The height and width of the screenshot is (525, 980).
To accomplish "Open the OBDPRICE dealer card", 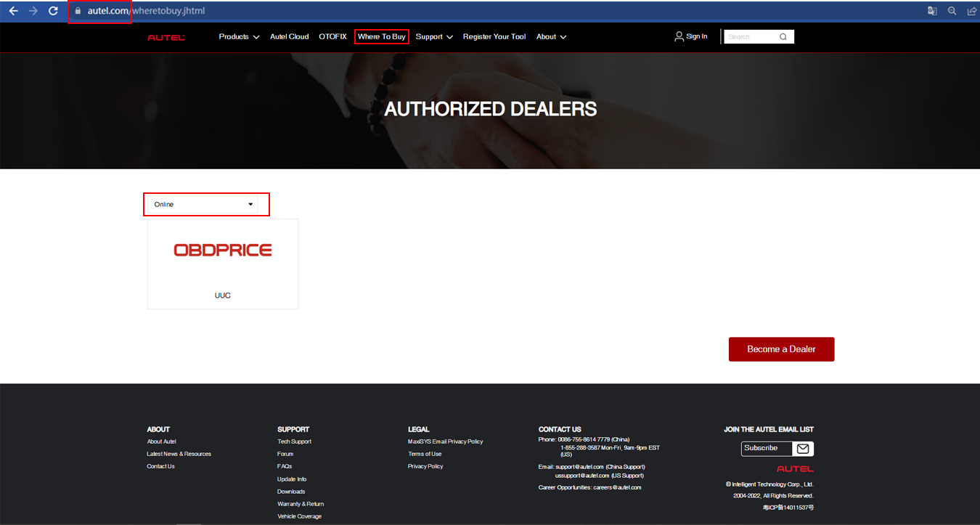I will (x=223, y=264).
